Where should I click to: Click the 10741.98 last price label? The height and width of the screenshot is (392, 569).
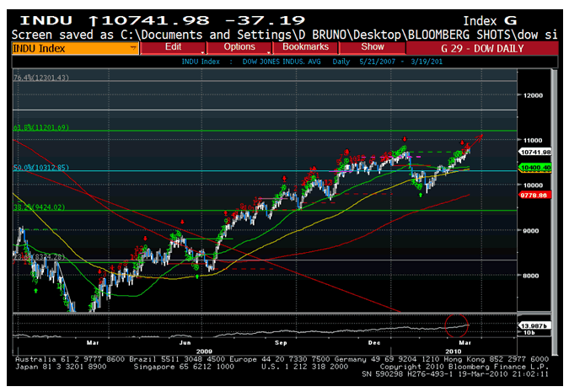tap(535, 152)
